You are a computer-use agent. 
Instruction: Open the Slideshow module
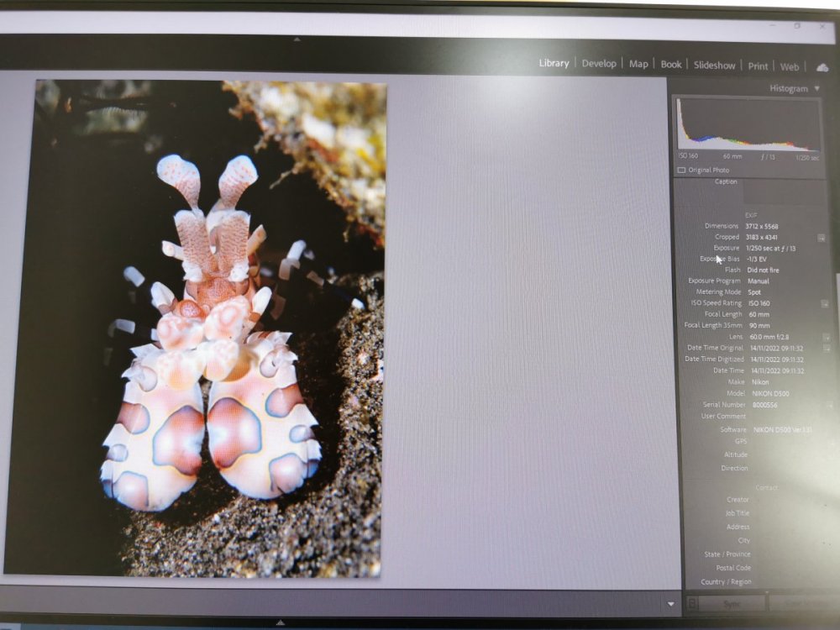click(714, 66)
